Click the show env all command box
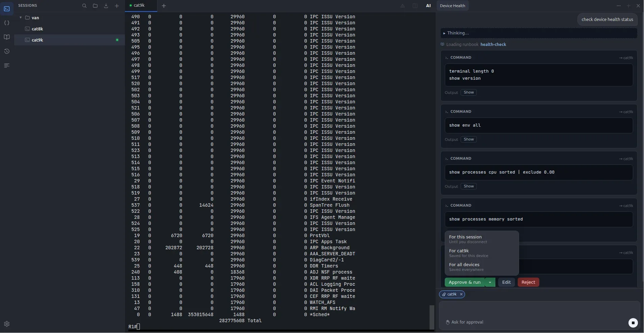The image size is (644, 333). [539, 125]
